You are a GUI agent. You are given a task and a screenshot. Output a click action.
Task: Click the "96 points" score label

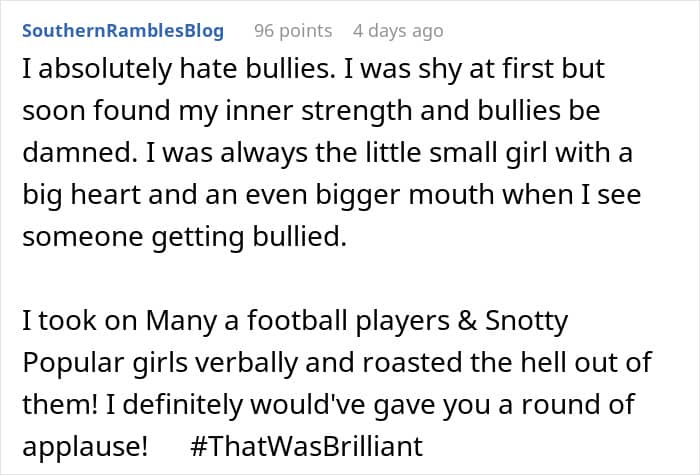293,31
